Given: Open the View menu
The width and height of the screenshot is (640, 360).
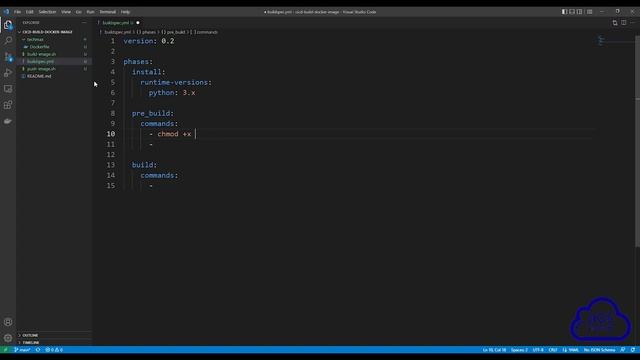Looking at the screenshot, I should (66, 12).
